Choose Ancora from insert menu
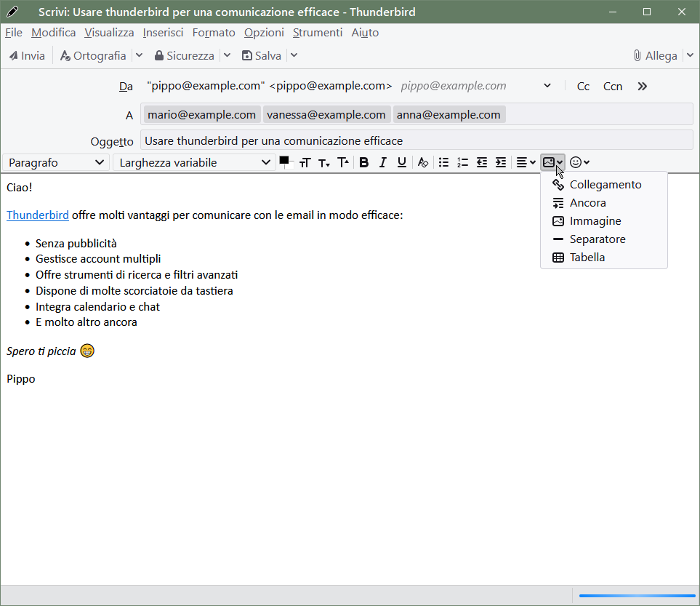 coord(603,203)
